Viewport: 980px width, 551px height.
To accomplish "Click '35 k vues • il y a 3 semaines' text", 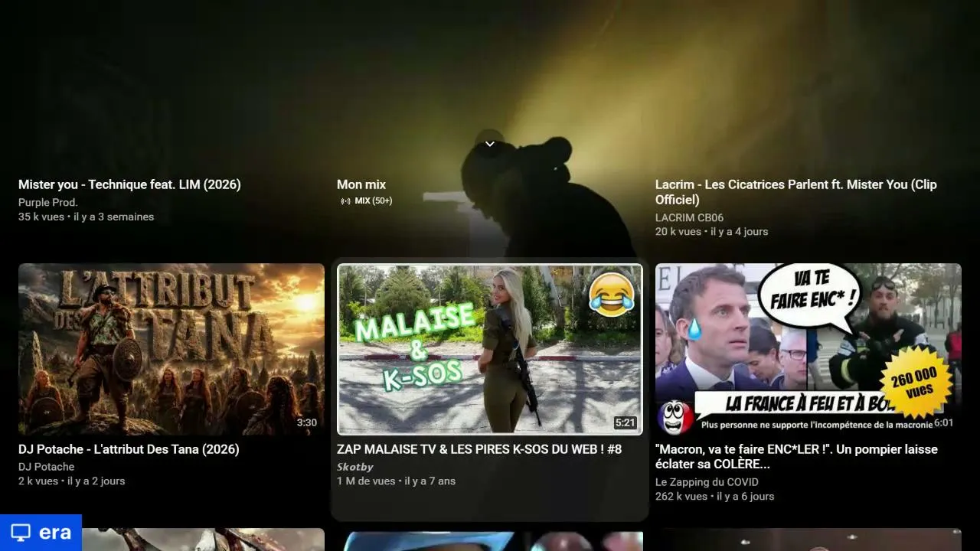I will point(87,217).
